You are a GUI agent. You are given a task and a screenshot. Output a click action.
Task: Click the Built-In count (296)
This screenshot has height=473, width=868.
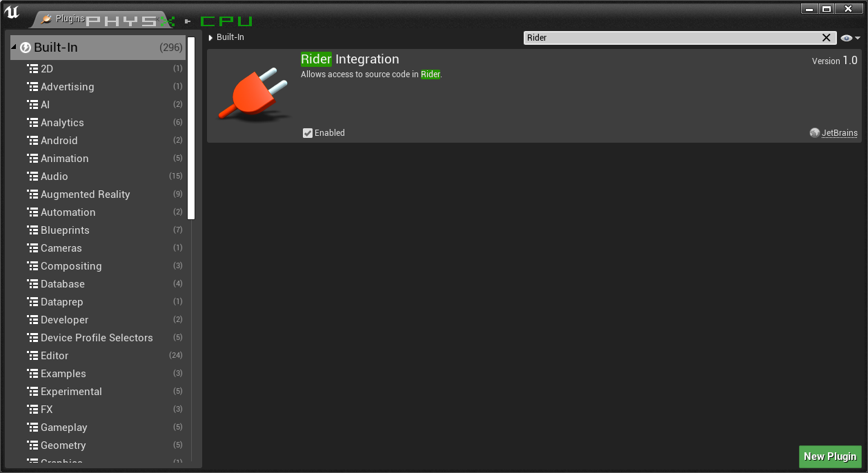click(x=170, y=48)
